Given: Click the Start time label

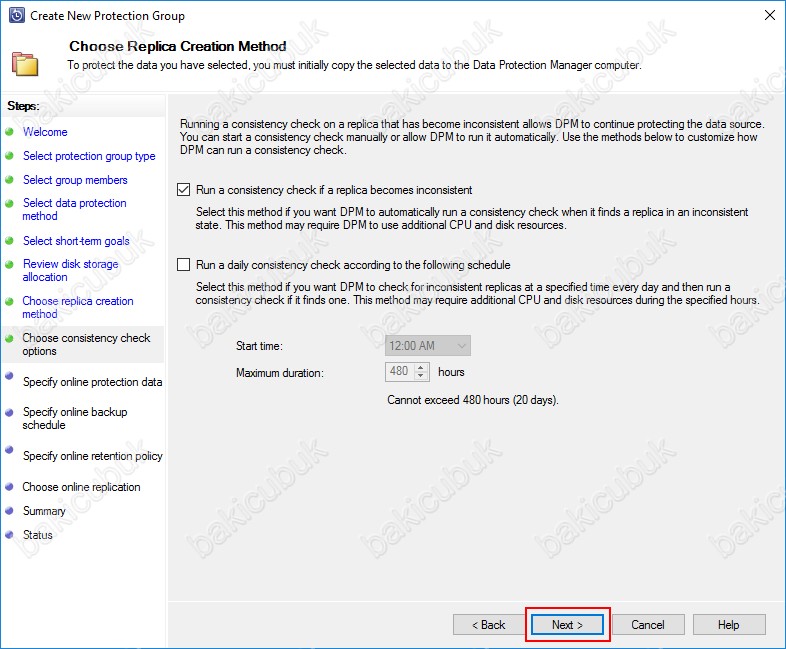Looking at the screenshot, I should 260,346.
